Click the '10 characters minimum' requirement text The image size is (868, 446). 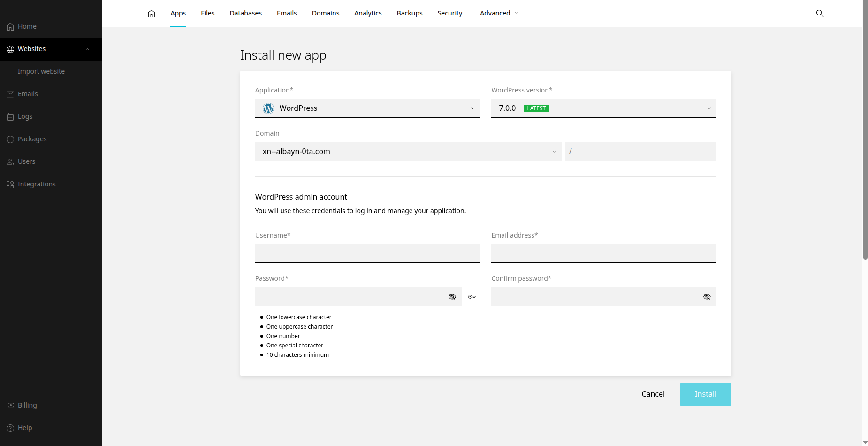(297, 355)
